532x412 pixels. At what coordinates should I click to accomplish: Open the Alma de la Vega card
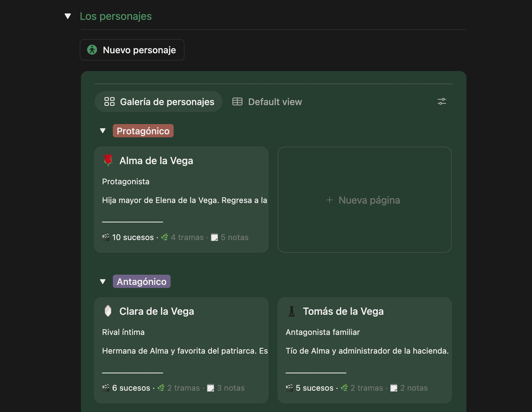[x=181, y=200]
